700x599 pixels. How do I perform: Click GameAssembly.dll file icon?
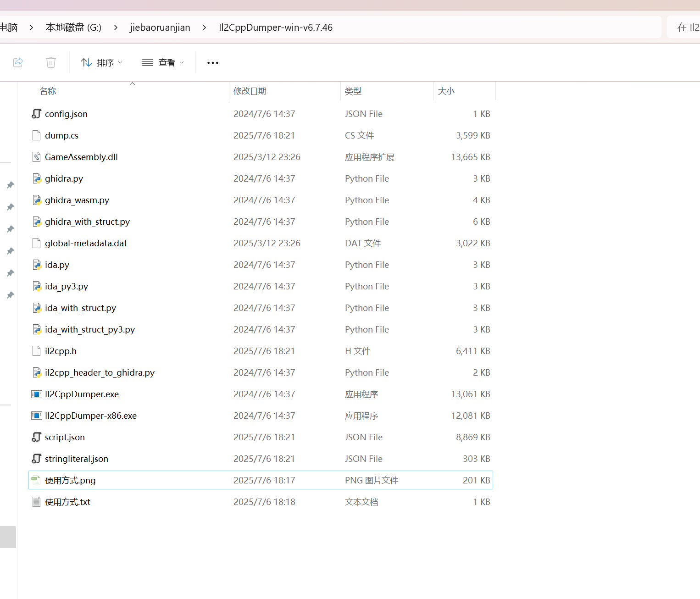pos(37,157)
